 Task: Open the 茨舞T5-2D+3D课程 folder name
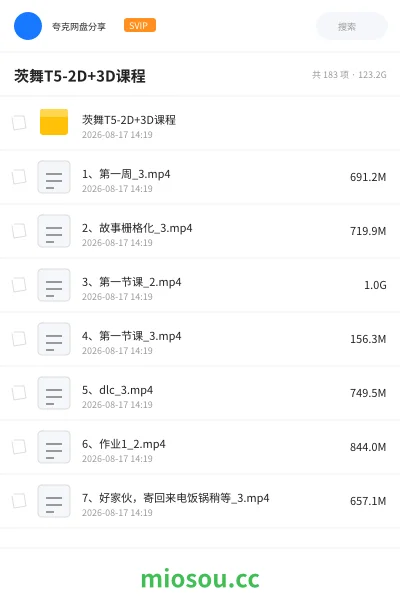coord(129,120)
